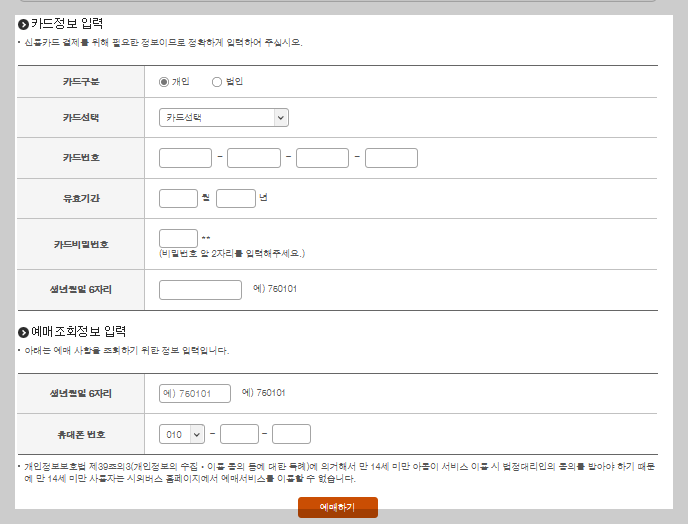Click the first card number field
The image size is (688, 524).
pyautogui.click(x=185, y=158)
